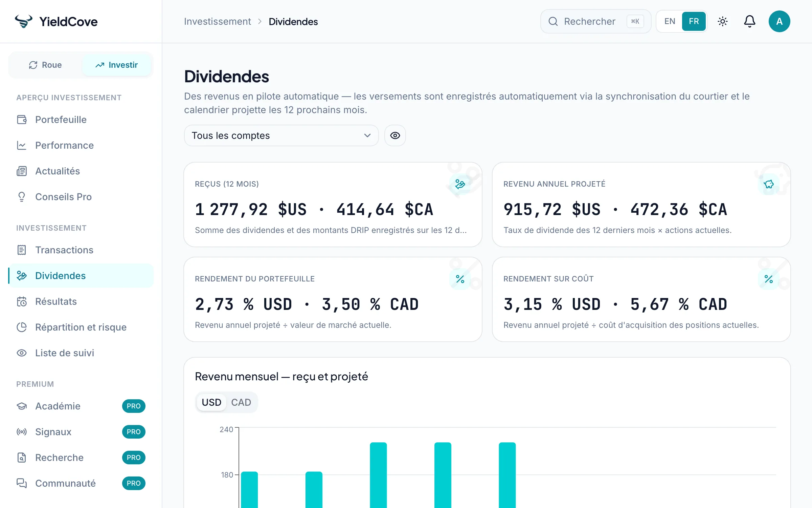Click YieldCove brand name
The image size is (812, 508).
pos(68,21)
